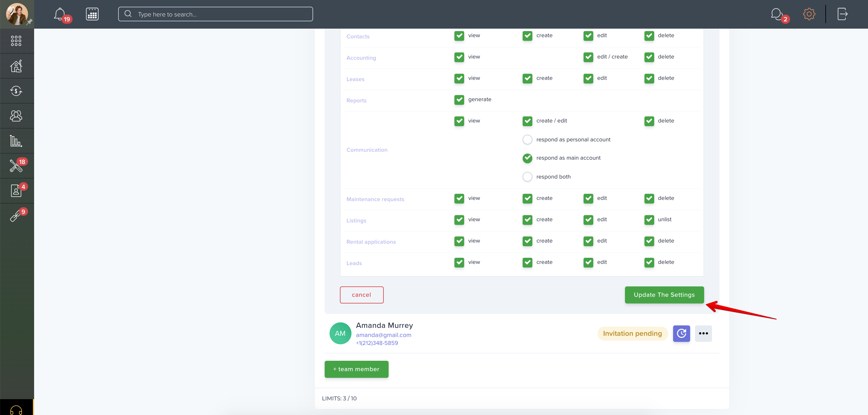
Task: Open the notifications bell icon
Action: tap(60, 14)
